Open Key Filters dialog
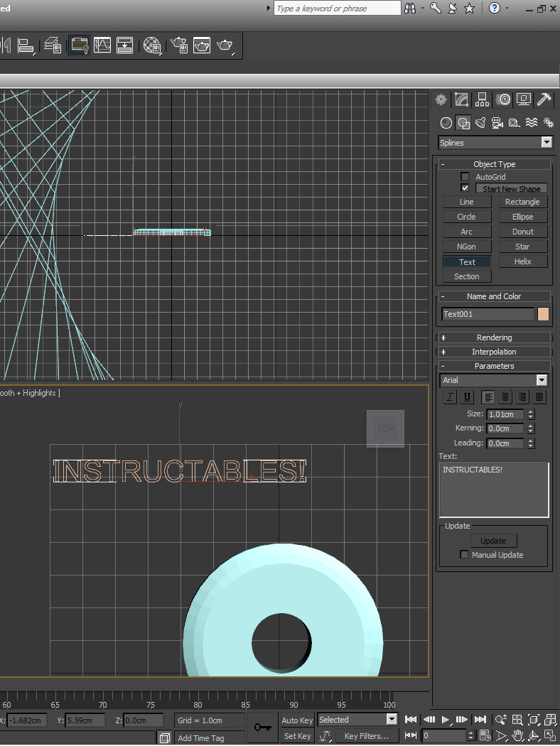Screen dimensions: 560x746 [367, 736]
